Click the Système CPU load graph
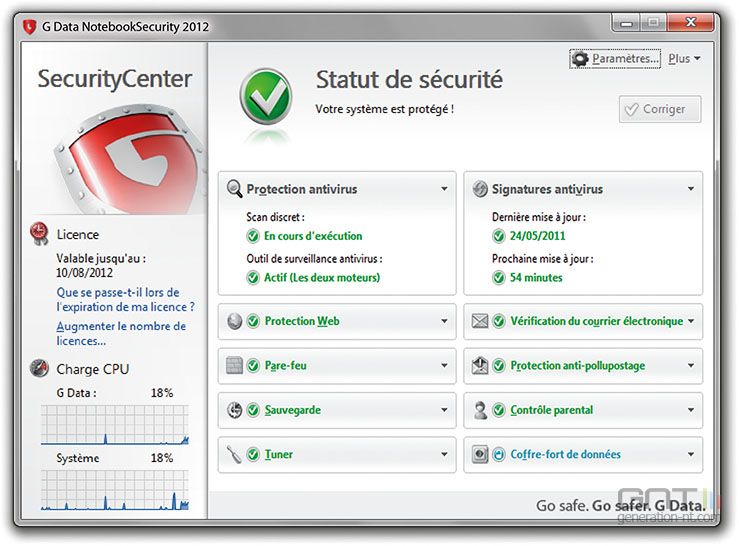 click(115, 490)
